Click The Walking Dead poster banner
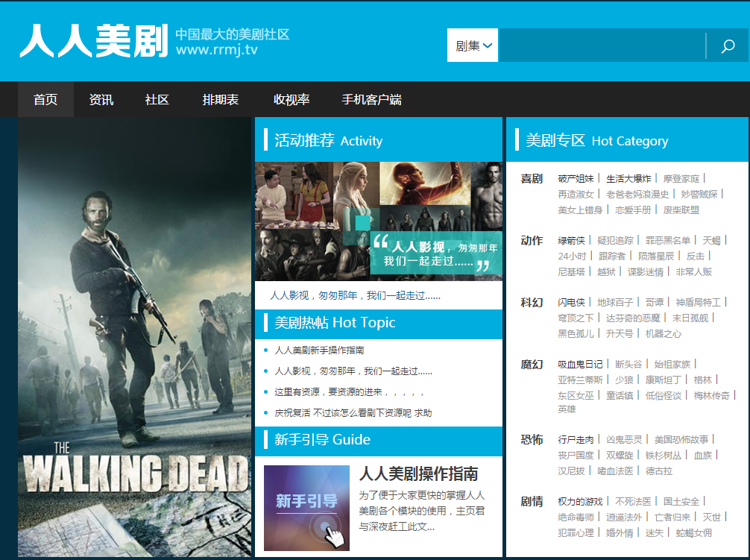 (134, 336)
